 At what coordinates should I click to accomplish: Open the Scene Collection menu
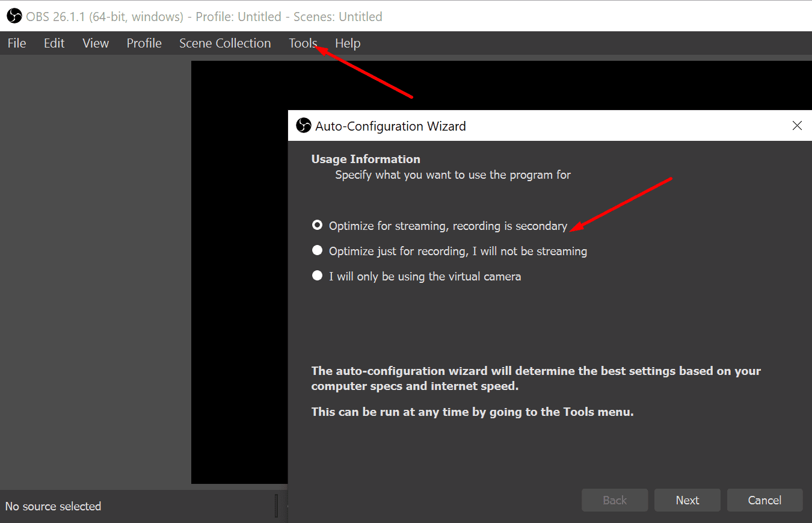pos(225,43)
